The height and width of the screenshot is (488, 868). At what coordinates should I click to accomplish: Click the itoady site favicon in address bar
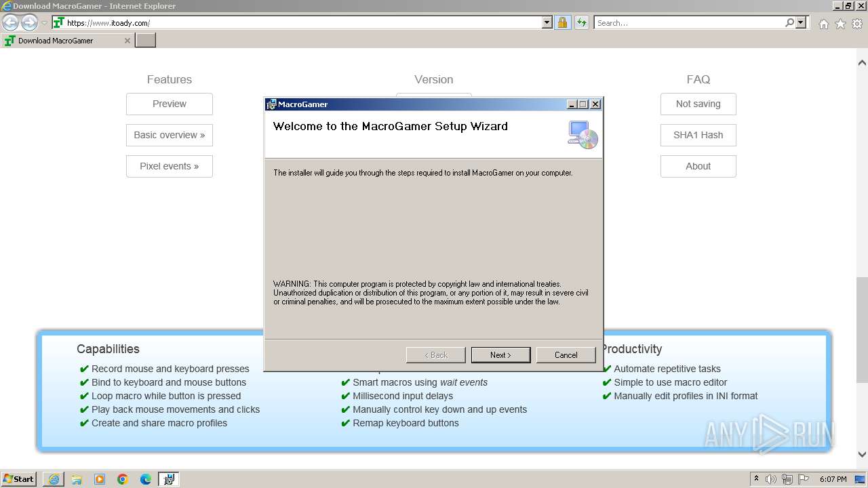(x=58, y=22)
